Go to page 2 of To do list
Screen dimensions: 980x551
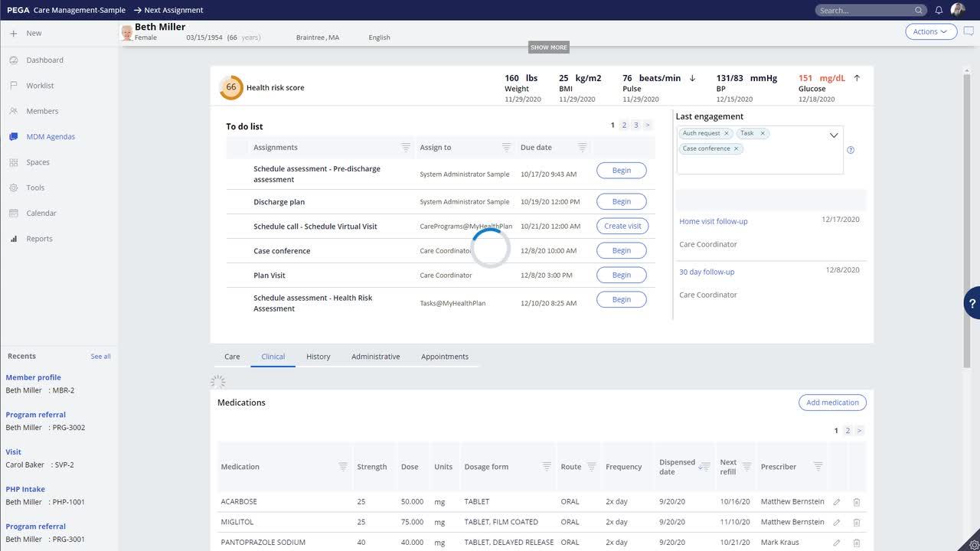point(624,126)
